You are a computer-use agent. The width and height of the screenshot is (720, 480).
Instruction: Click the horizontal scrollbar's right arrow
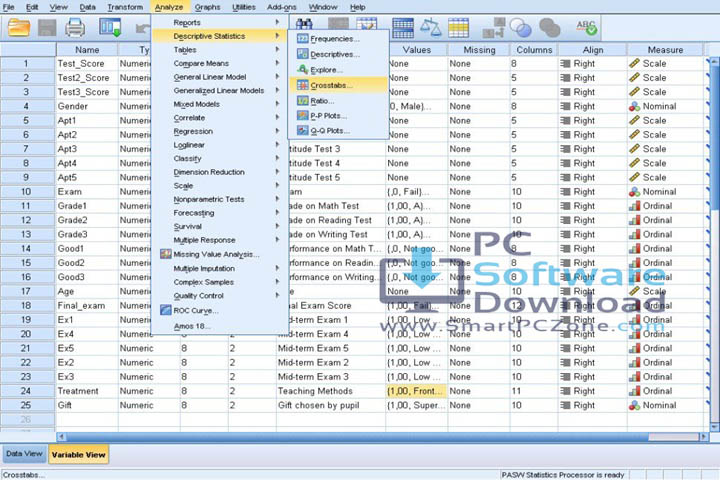tap(703, 436)
